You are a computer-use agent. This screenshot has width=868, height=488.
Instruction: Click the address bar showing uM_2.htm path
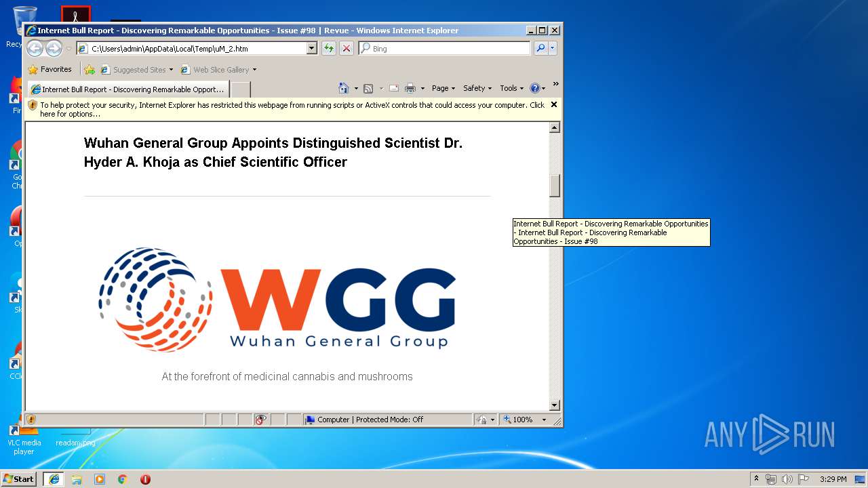tap(191, 49)
